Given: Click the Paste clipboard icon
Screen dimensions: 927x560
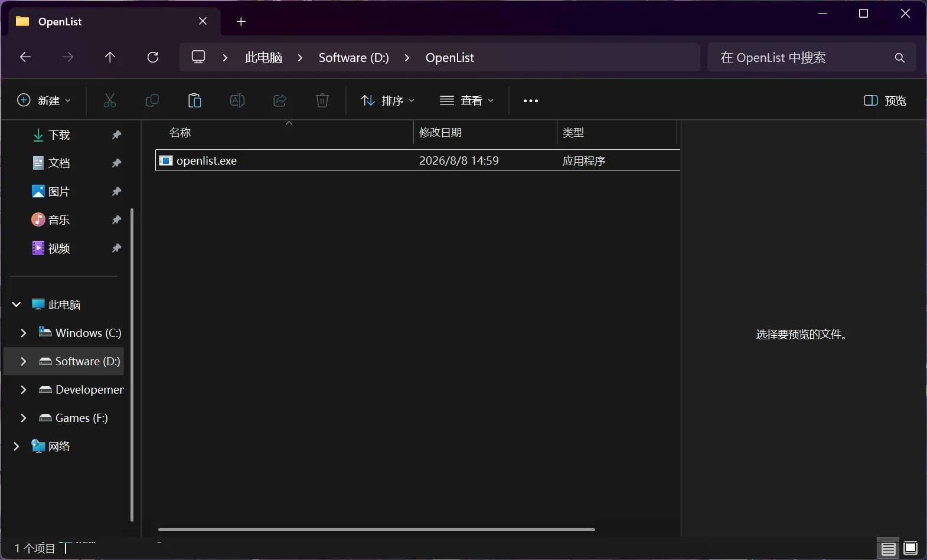Looking at the screenshot, I should click(195, 100).
